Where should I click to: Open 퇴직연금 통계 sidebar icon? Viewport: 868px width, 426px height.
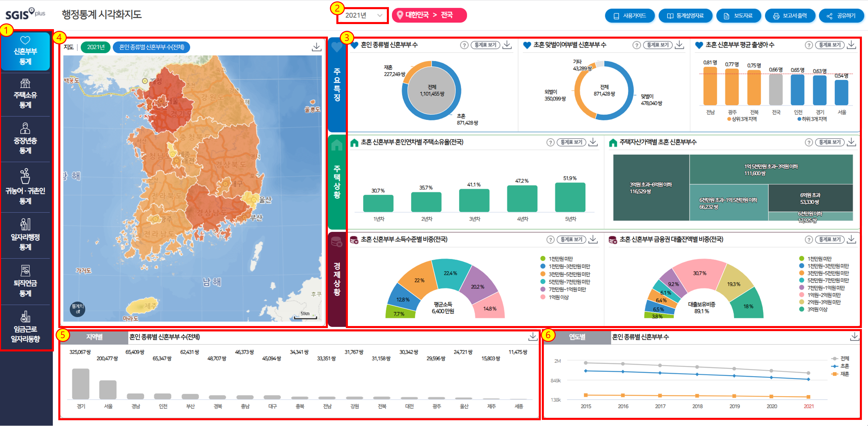tap(25, 281)
